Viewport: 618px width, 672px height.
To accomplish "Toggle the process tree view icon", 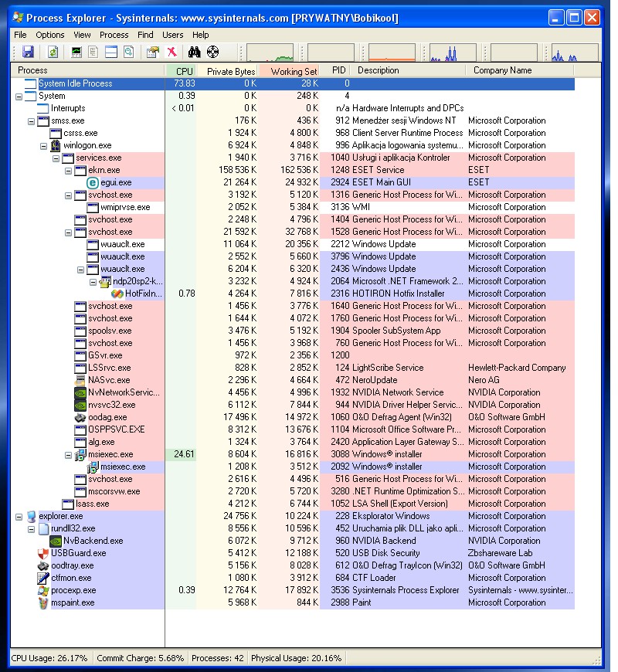I will (93, 53).
